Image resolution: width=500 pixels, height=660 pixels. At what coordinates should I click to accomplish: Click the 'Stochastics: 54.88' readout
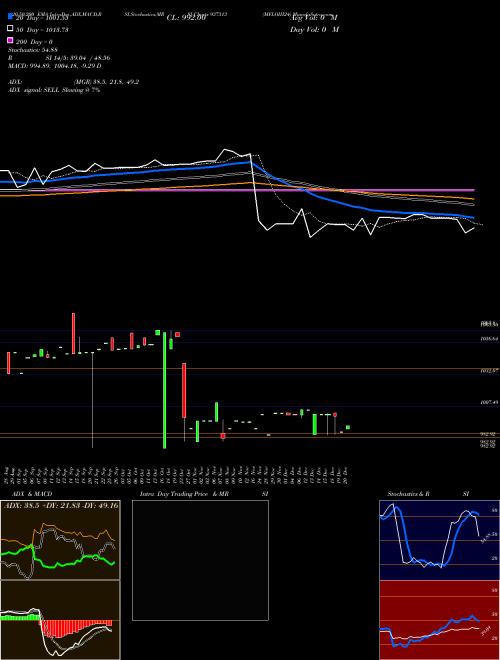click(33, 50)
